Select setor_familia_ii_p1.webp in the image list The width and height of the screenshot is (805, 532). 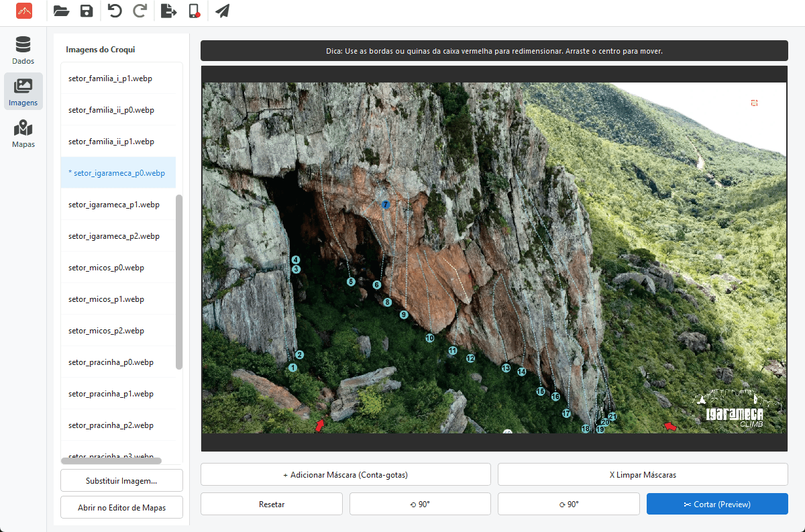tap(118, 142)
